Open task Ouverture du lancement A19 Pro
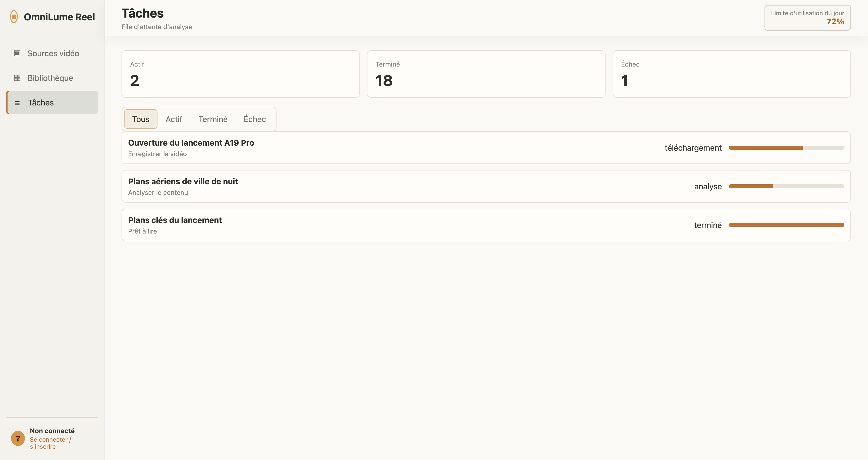Image resolution: width=868 pixels, height=460 pixels. [x=486, y=147]
